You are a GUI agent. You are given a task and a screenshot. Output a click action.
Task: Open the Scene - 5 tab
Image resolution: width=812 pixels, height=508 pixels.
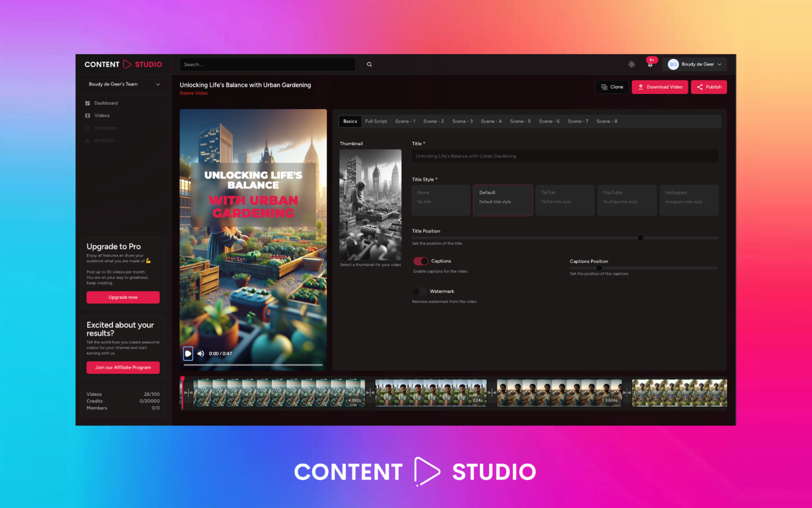520,121
